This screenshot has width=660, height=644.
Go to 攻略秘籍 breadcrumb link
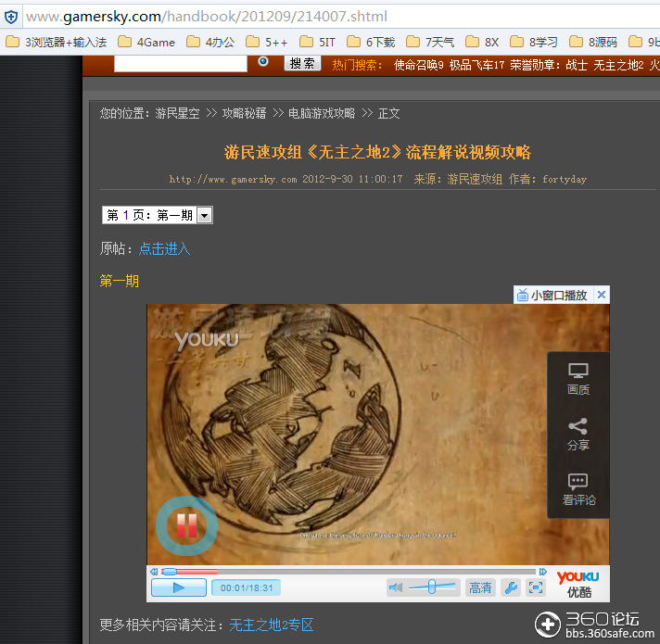[244, 113]
